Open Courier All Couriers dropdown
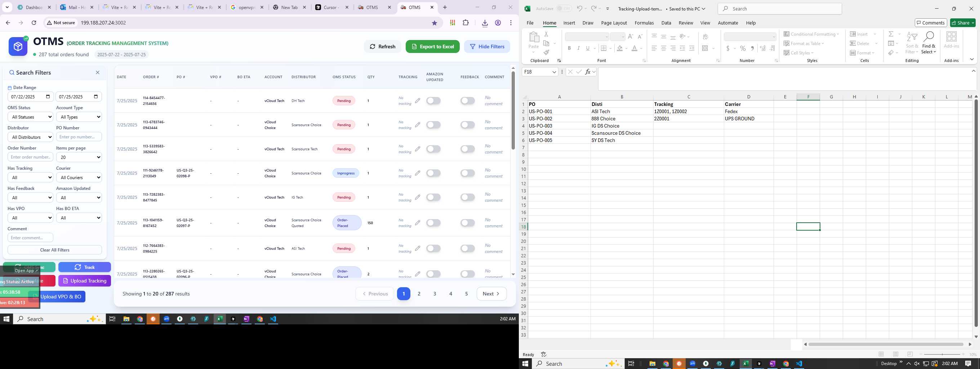The image size is (980, 369). click(79, 177)
